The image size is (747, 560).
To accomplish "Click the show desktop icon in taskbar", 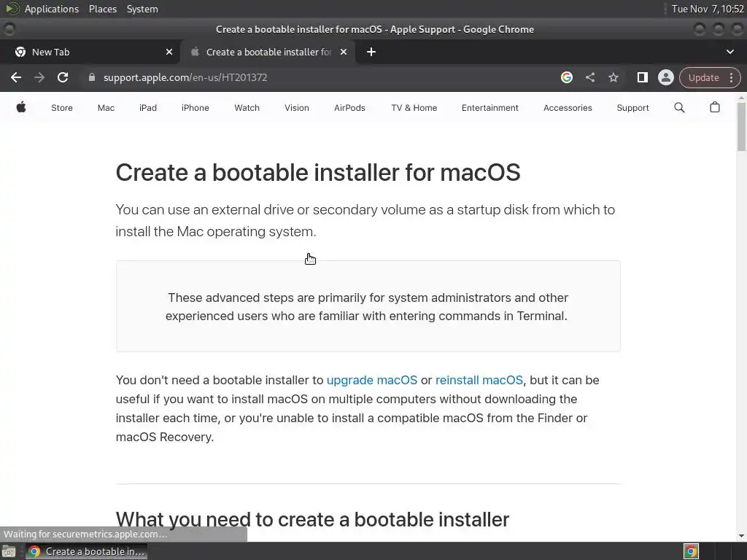I will pyautogui.click(x=9, y=551).
